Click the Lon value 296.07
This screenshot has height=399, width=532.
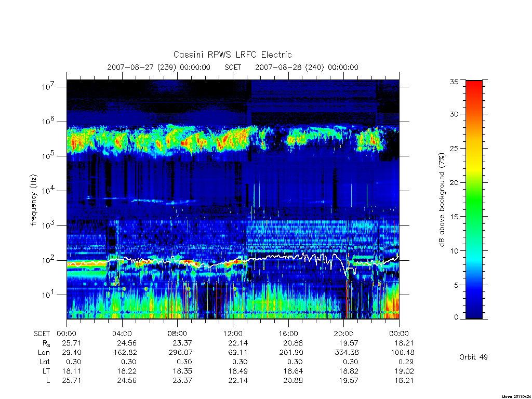point(180,353)
